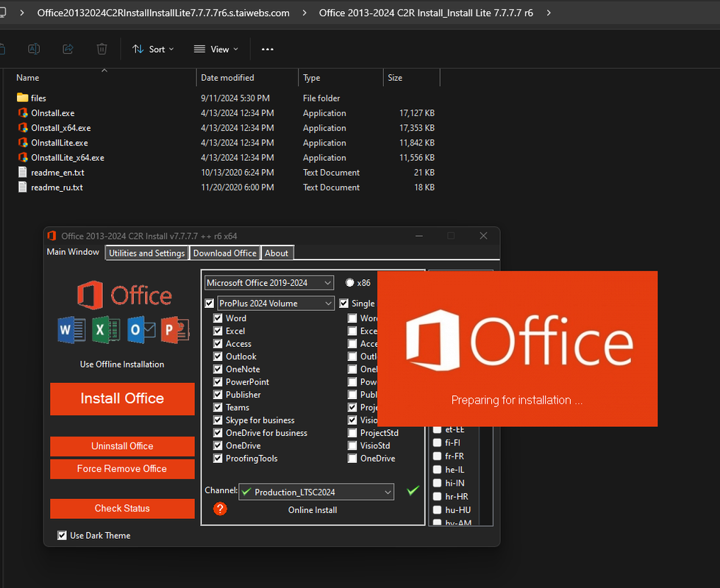Open the Production_LTSC2024 channel dropdown
Image resolution: width=720 pixels, height=588 pixels.
(316, 492)
